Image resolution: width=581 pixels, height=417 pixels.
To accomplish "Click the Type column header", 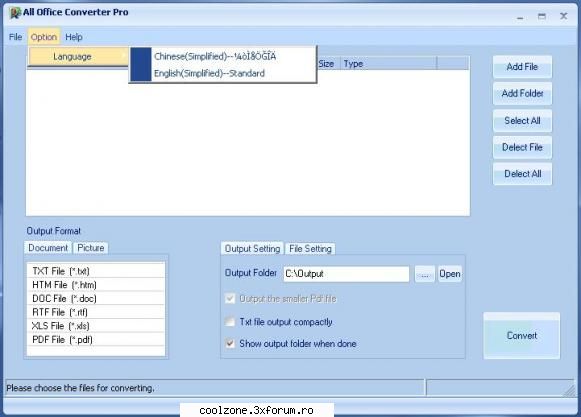I will 388,64.
